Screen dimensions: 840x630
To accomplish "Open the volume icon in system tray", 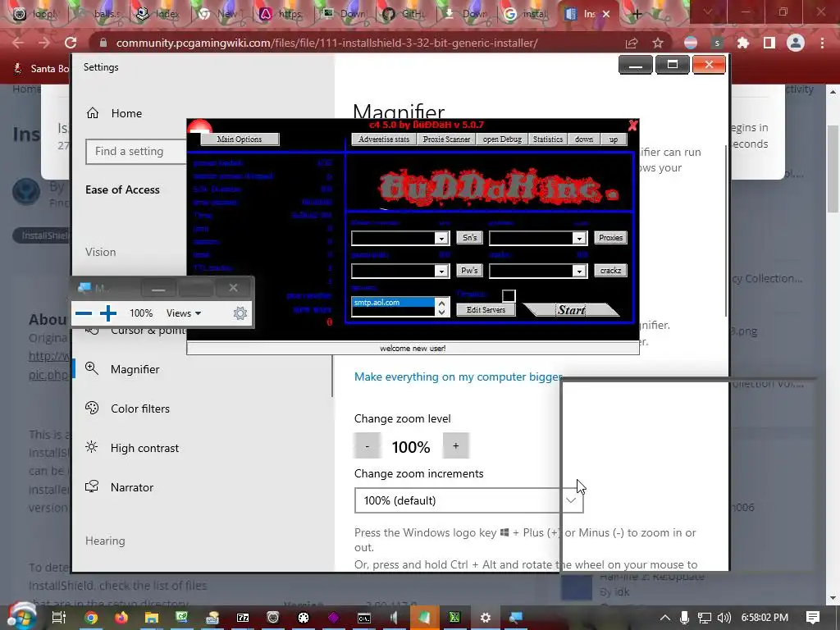I will click(x=724, y=618).
